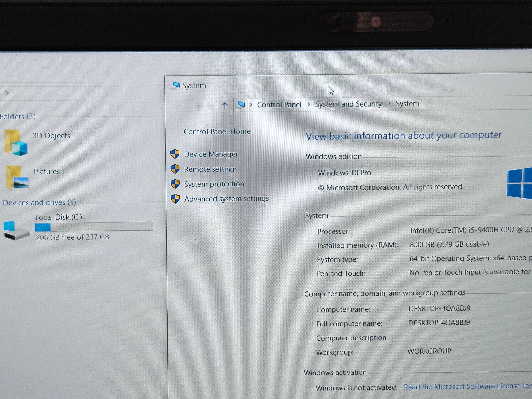The height and width of the screenshot is (399, 532).
Task: Open recent locations dropdown arrow
Action: 212,106
